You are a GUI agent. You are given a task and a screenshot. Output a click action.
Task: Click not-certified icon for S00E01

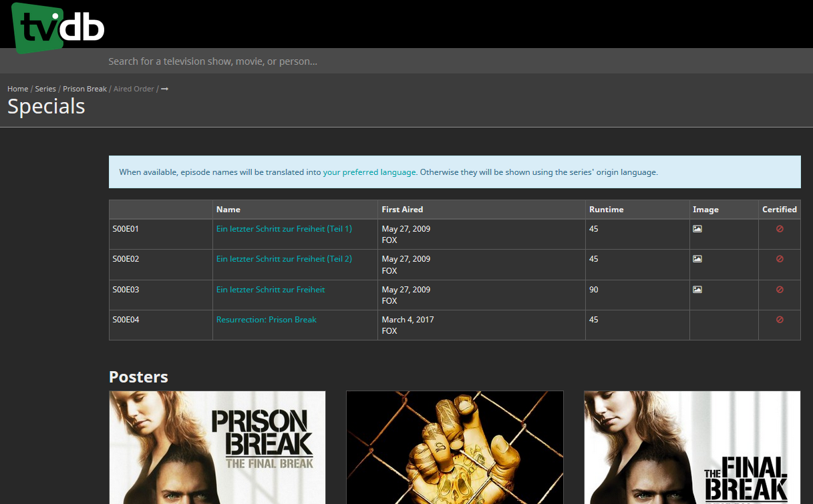tap(780, 229)
